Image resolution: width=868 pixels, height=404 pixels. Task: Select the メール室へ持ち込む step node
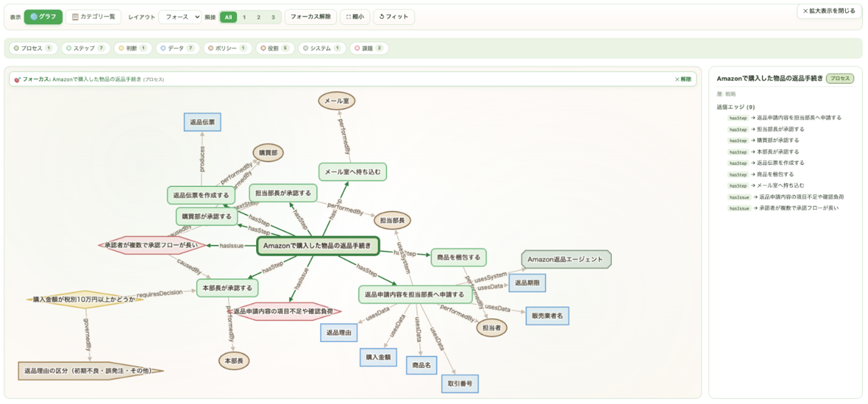(353, 171)
